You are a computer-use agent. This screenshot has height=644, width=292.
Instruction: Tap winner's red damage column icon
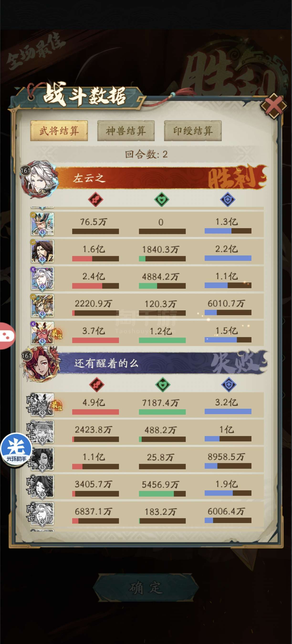[x=95, y=199]
